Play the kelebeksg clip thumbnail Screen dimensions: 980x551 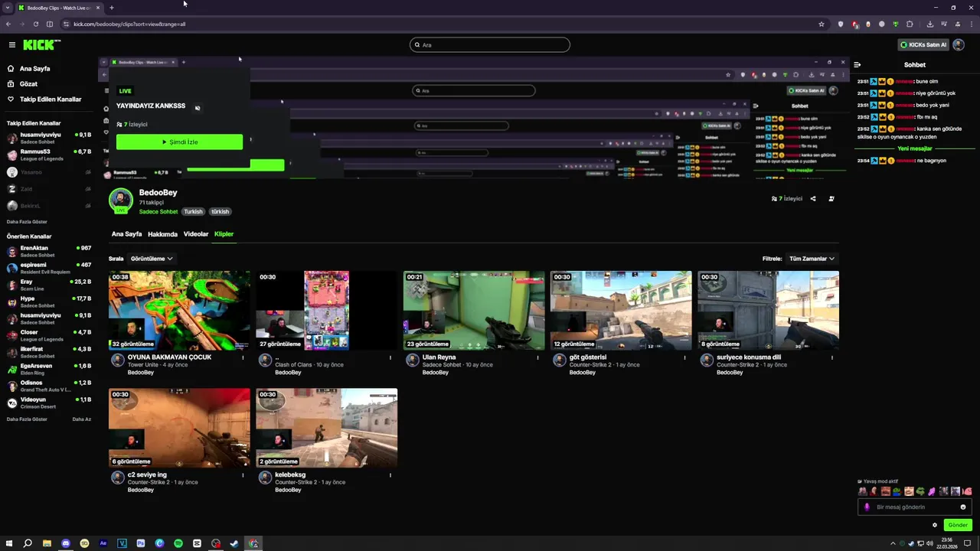[x=326, y=428]
